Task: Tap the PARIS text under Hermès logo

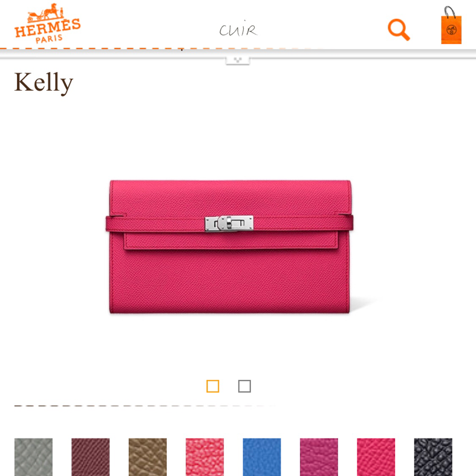Action: pyautogui.click(x=49, y=39)
